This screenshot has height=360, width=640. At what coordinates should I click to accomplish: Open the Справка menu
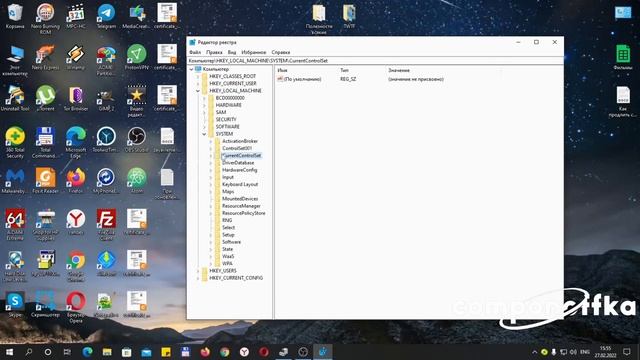tap(281, 52)
